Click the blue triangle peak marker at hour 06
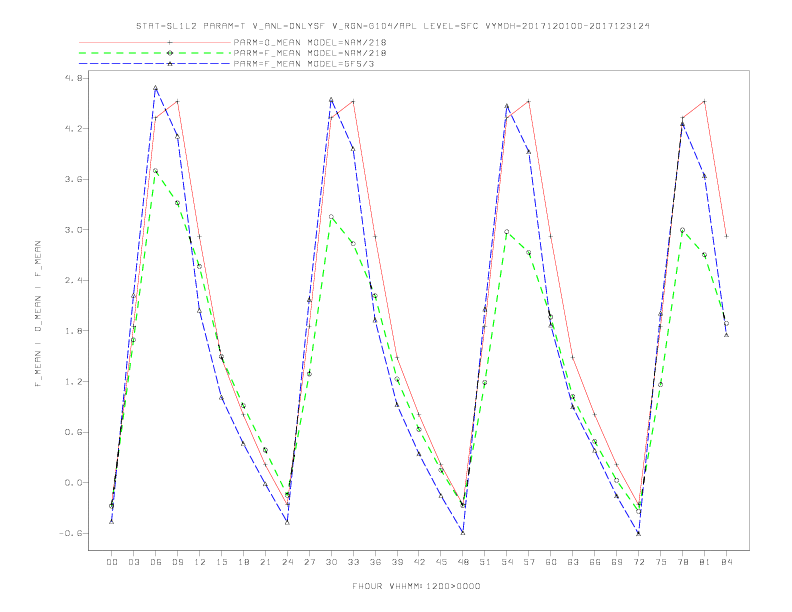The image size is (792, 612). click(156, 88)
